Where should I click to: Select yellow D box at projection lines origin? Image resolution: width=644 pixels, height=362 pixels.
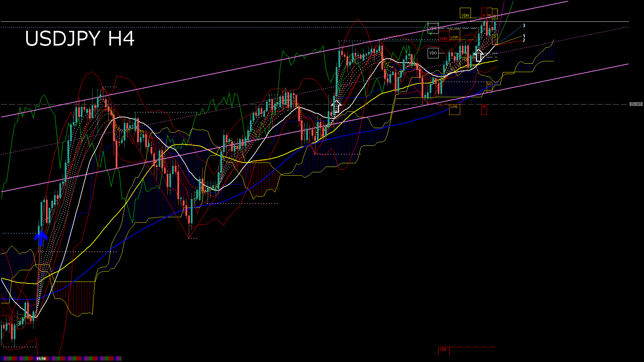pos(495,37)
